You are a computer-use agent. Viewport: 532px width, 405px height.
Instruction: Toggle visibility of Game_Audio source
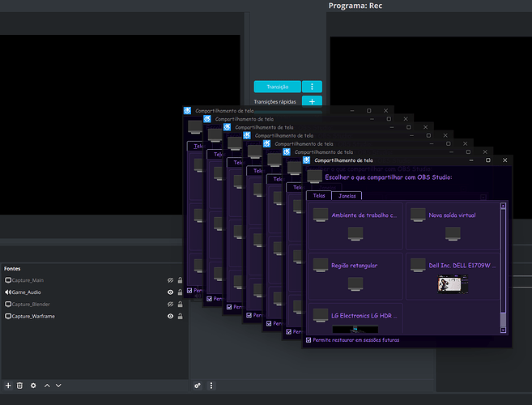(170, 292)
